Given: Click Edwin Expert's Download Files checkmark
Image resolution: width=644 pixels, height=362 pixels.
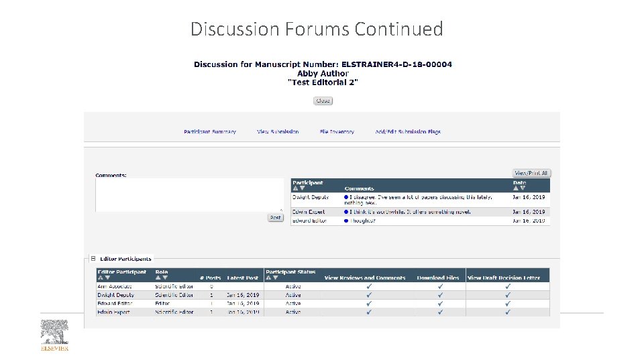Looking at the screenshot, I should [x=440, y=312].
